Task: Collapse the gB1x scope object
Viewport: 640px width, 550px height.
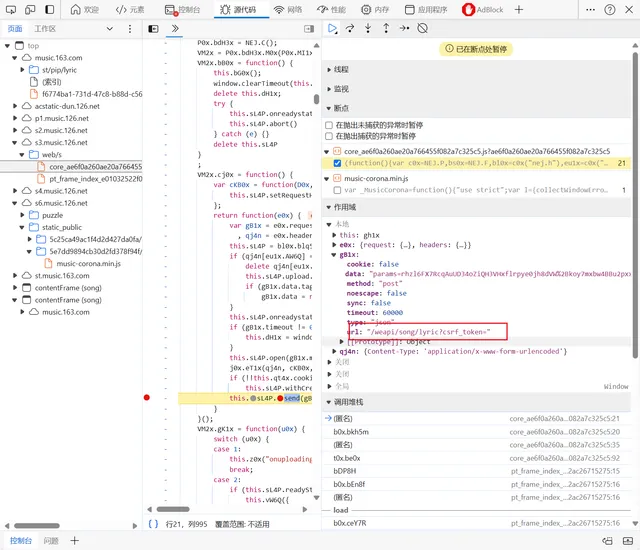Action: [334, 255]
